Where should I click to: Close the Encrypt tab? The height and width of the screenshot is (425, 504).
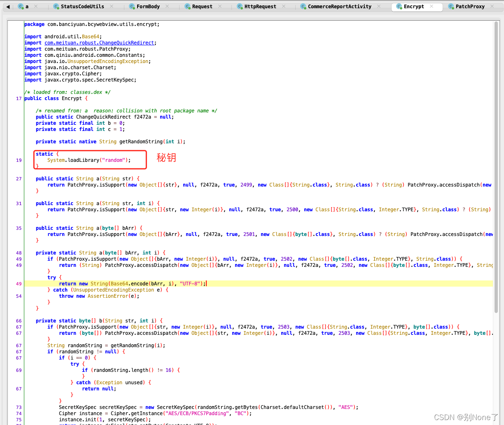pos(432,6)
